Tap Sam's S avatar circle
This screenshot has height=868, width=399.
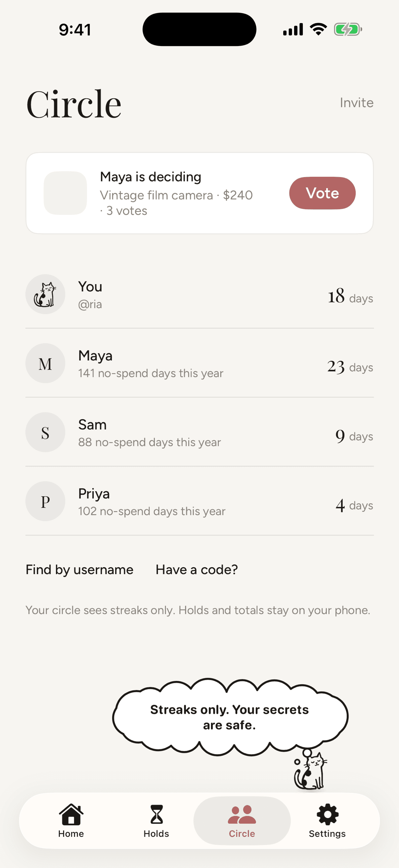(45, 432)
